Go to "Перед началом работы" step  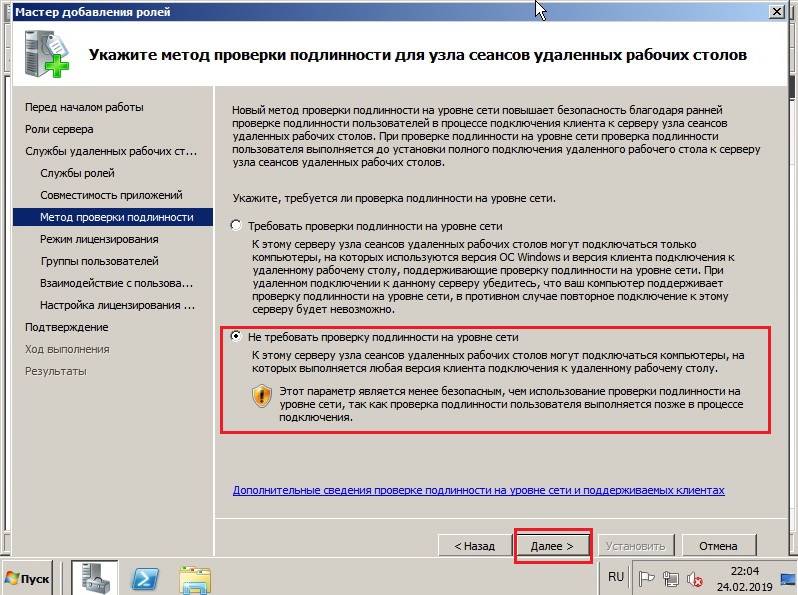84,107
